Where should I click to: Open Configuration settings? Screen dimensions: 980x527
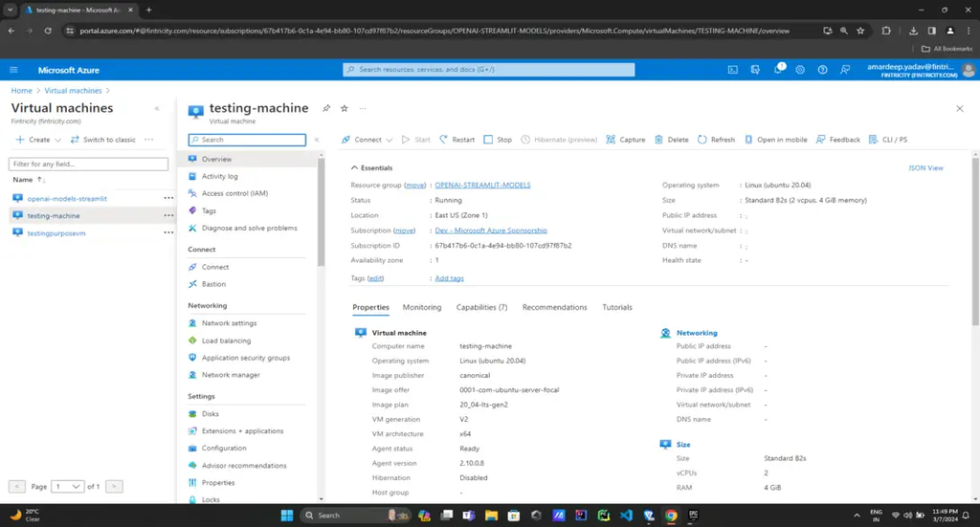click(224, 449)
